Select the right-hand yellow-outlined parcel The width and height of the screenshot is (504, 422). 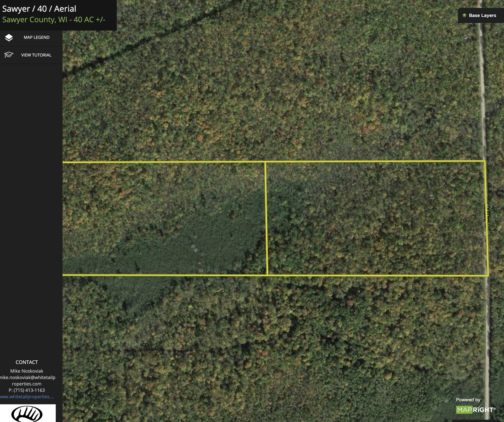pyautogui.click(x=377, y=218)
